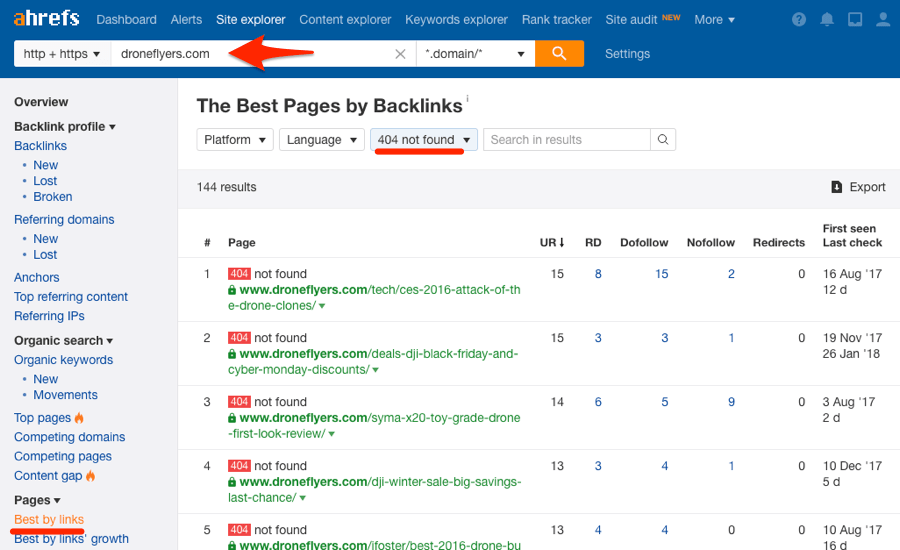The image size is (900, 550).
Task: Open the Keywords explorer menu item
Action: coord(456,20)
